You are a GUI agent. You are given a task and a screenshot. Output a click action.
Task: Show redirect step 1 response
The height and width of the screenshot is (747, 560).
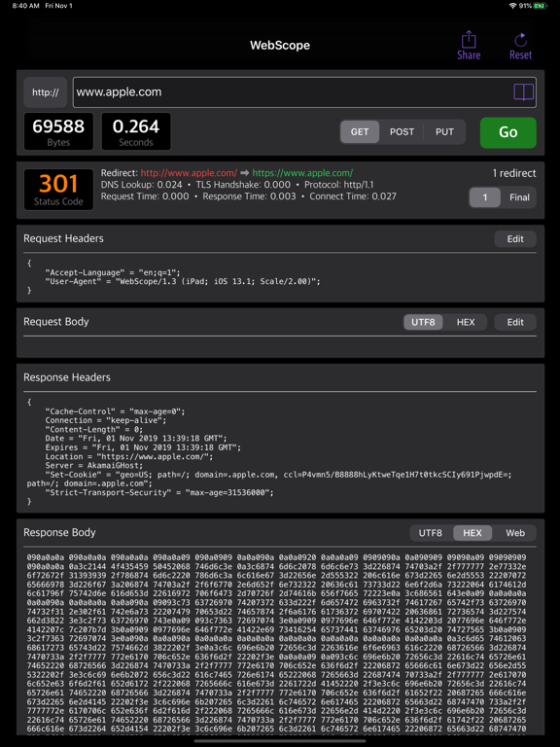(485, 197)
